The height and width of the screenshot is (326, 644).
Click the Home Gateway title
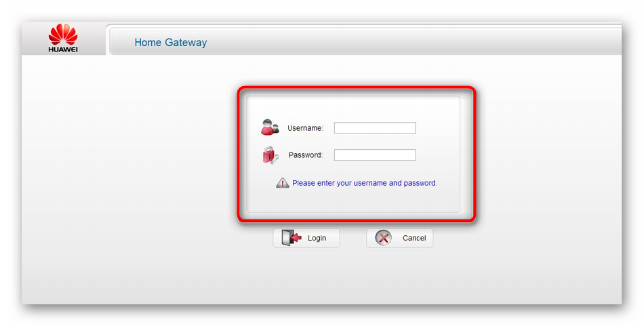point(170,42)
